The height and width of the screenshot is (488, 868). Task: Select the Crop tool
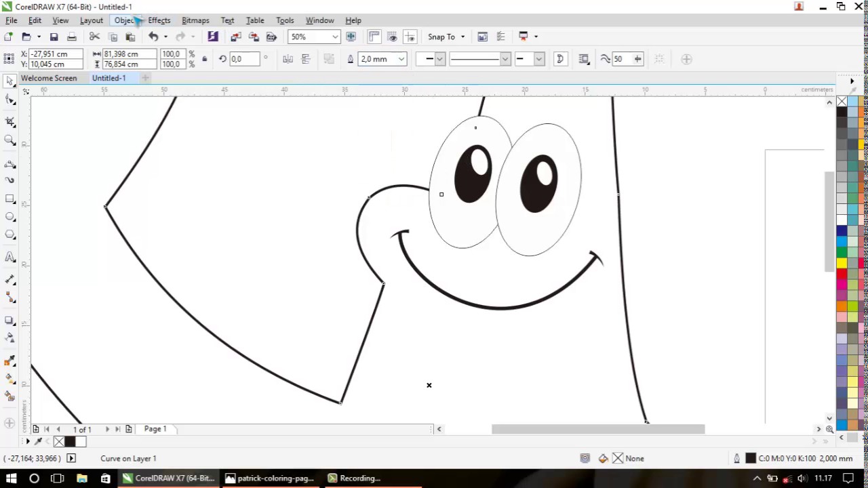10,121
